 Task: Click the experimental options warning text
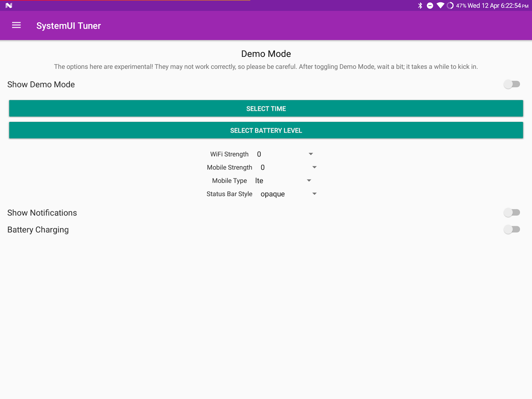pyautogui.click(x=266, y=67)
